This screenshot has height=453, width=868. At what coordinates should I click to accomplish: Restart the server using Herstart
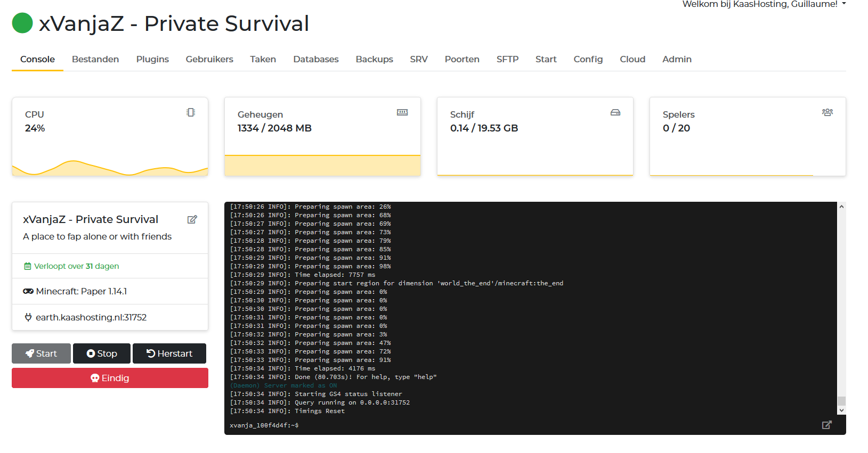pyautogui.click(x=169, y=353)
